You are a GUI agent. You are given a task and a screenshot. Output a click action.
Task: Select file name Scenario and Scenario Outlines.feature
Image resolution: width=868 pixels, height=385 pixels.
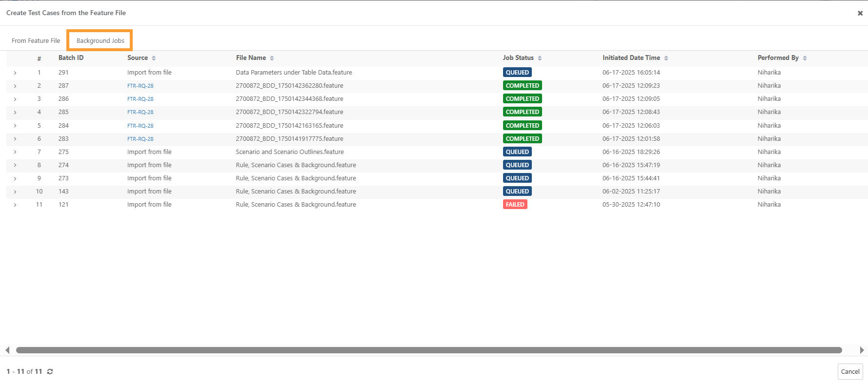pos(290,152)
